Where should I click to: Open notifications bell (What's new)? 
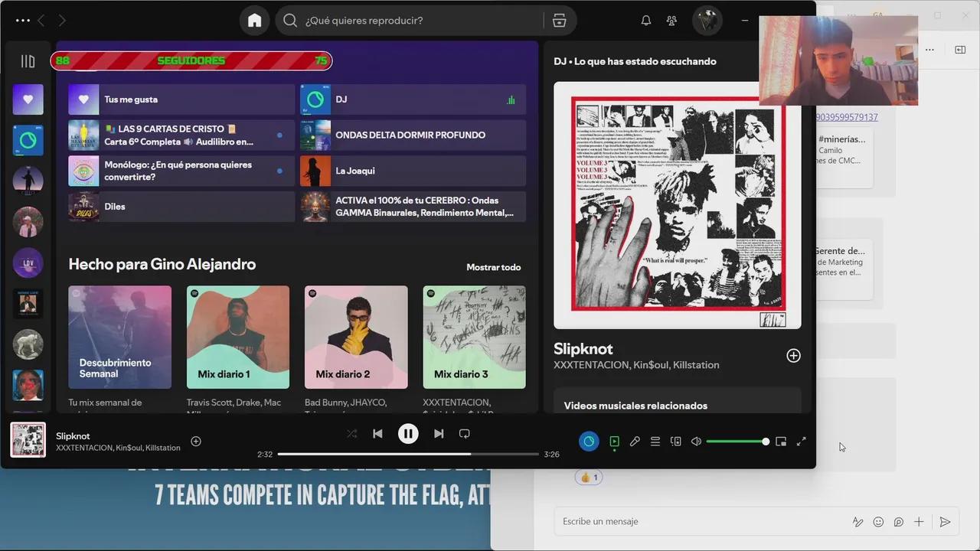pyautogui.click(x=645, y=21)
